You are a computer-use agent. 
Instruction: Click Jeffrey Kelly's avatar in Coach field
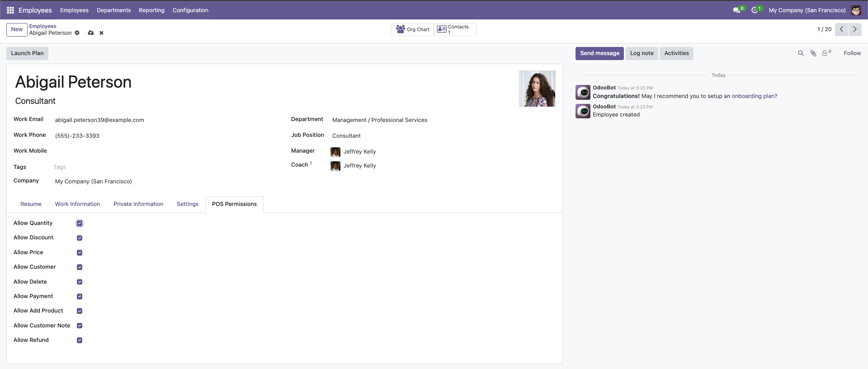point(335,166)
